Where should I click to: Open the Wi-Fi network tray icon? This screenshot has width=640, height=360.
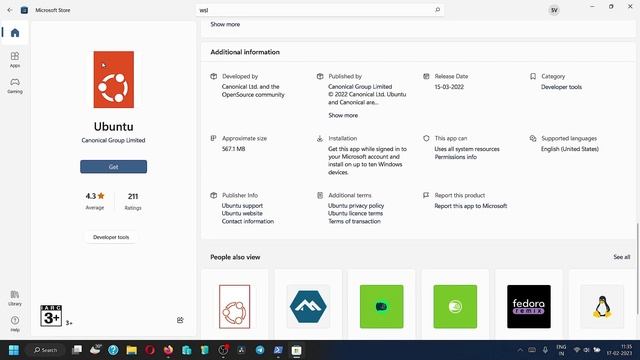[x=577, y=350]
